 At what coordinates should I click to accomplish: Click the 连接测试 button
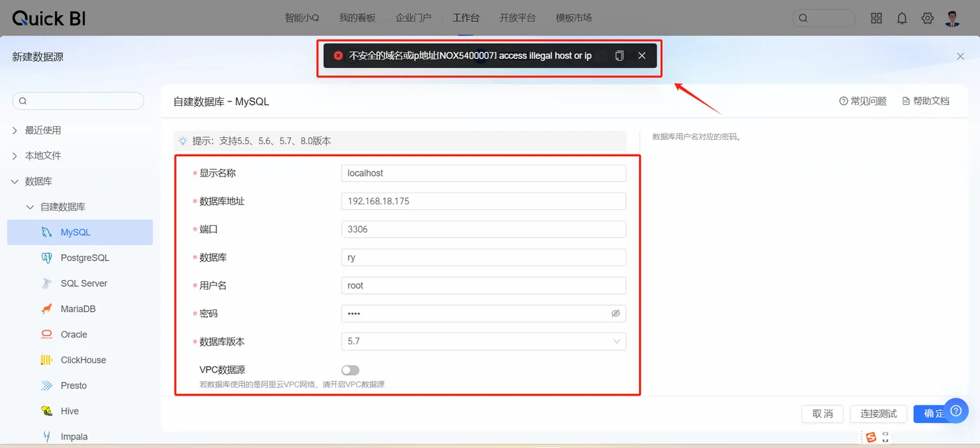(x=878, y=414)
